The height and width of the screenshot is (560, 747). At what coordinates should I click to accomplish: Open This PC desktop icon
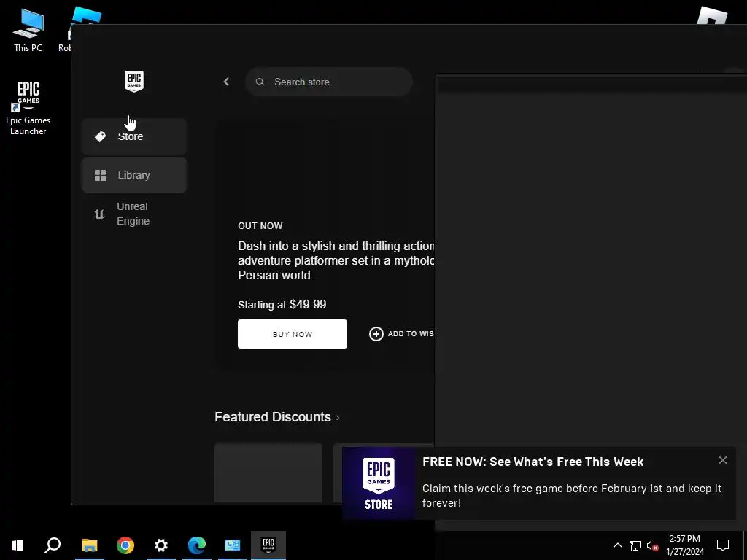tap(28, 30)
